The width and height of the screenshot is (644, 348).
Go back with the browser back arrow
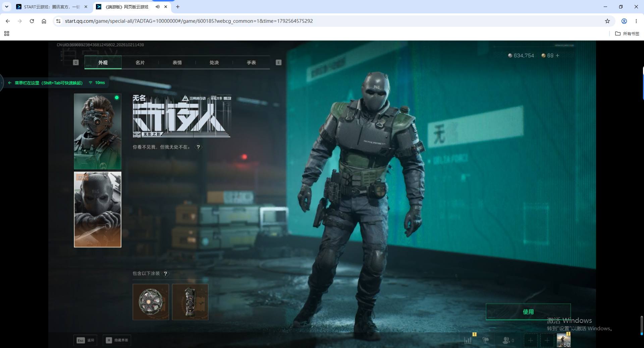click(8, 21)
